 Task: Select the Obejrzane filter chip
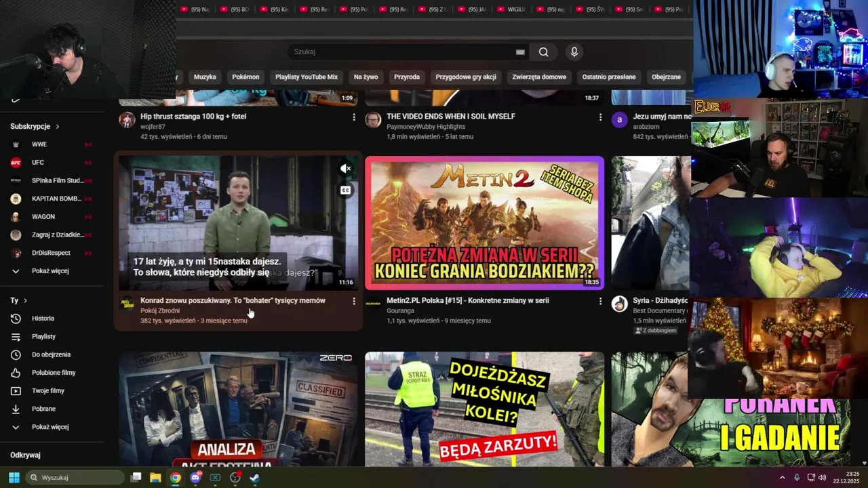tap(666, 77)
